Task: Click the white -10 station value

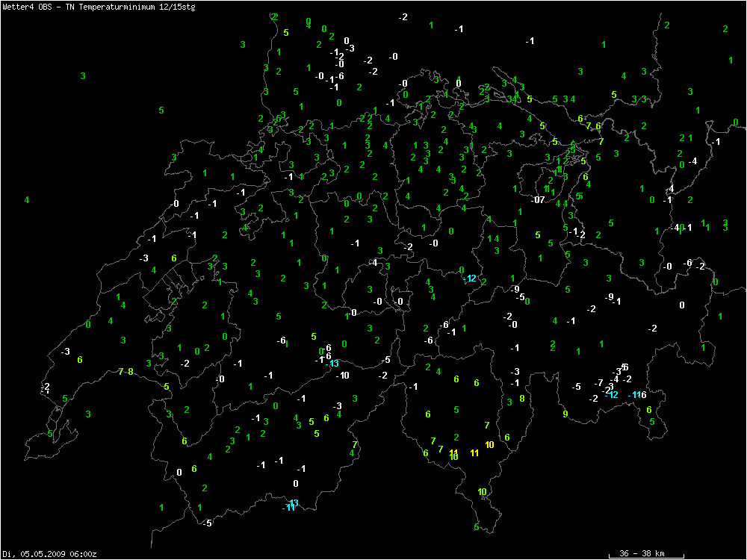Action: [x=342, y=375]
